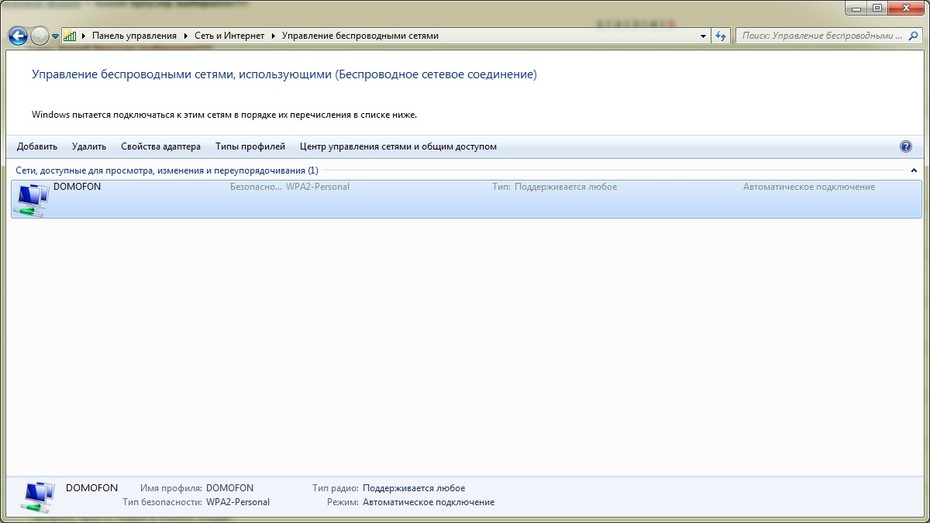Minimize the window
This screenshot has height=523, width=930.
click(x=856, y=8)
